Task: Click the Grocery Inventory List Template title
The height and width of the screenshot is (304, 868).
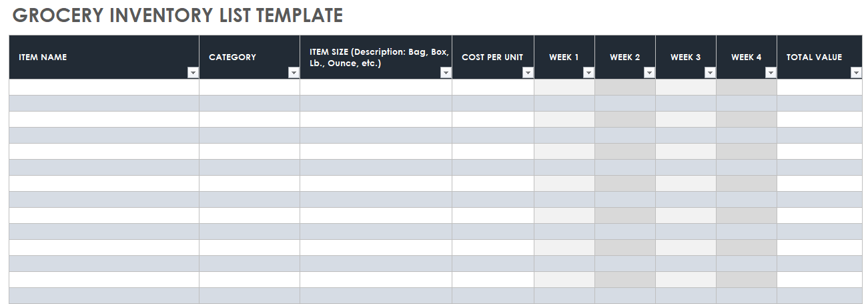Action: tap(177, 15)
